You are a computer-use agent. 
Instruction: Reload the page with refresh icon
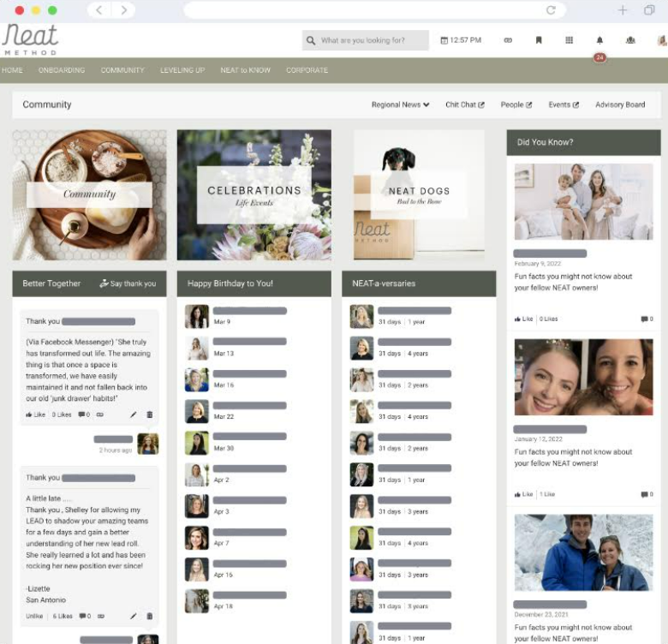point(551,9)
